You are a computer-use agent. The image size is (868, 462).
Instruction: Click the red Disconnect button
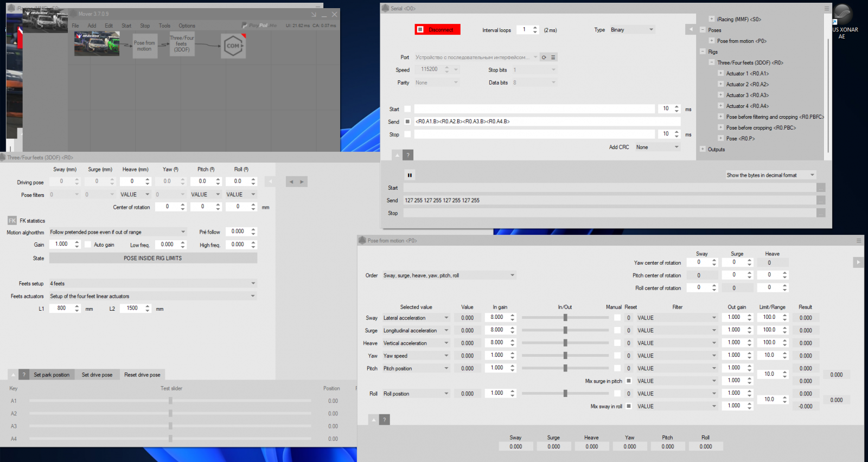[438, 30]
